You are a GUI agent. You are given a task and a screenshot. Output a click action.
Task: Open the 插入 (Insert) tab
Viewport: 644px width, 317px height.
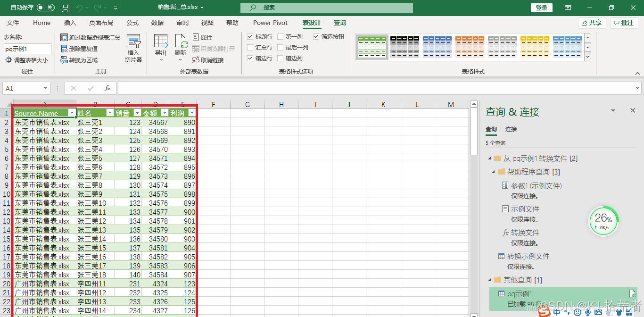pos(70,23)
